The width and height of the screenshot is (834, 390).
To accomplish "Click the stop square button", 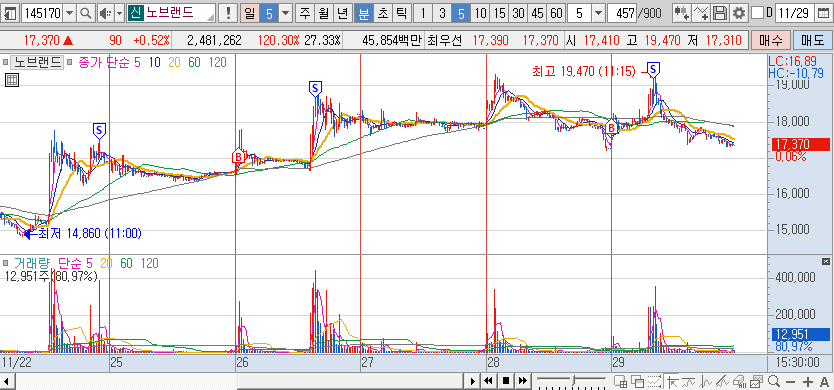I will point(506,381).
